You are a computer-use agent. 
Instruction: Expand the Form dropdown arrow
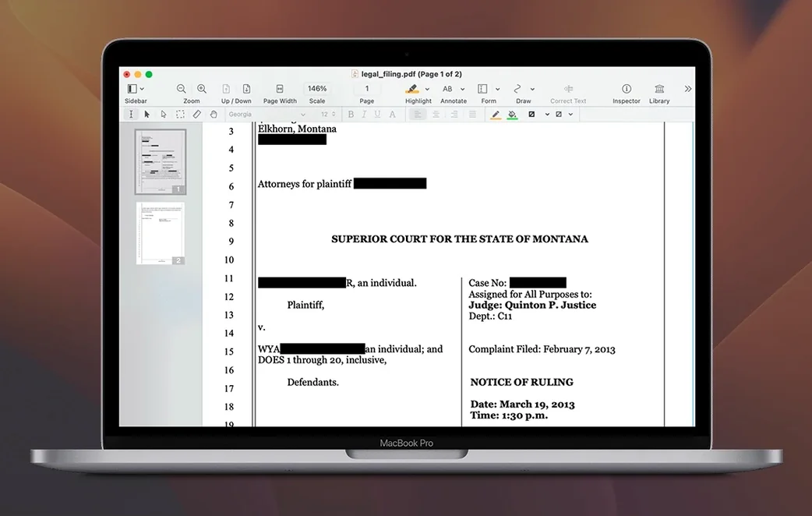pos(498,89)
